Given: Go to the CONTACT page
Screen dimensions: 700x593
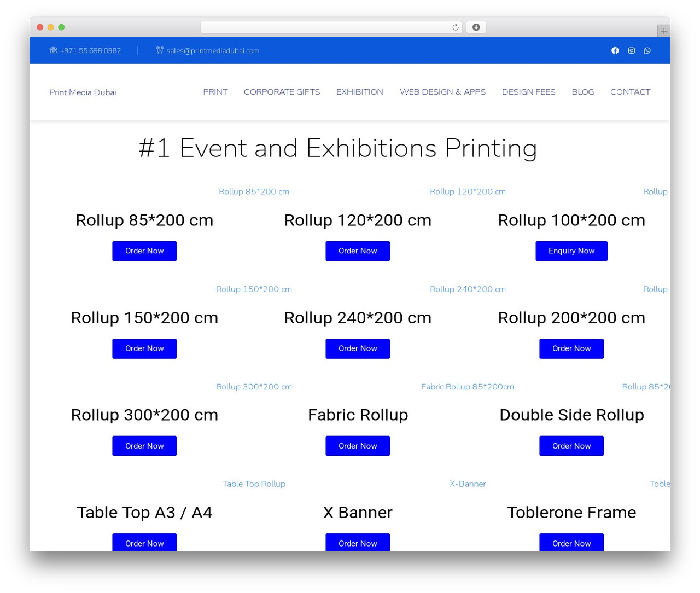Looking at the screenshot, I should [631, 92].
